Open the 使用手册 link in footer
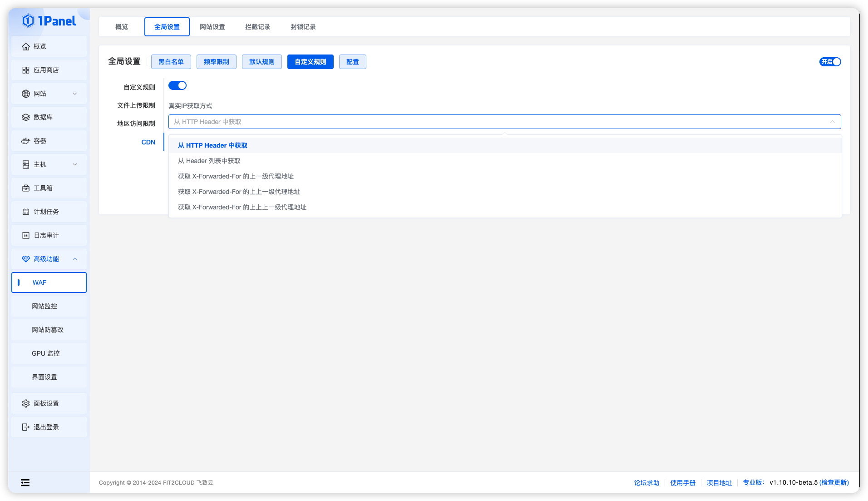Image resolution: width=868 pixels, height=501 pixels. coord(683,482)
